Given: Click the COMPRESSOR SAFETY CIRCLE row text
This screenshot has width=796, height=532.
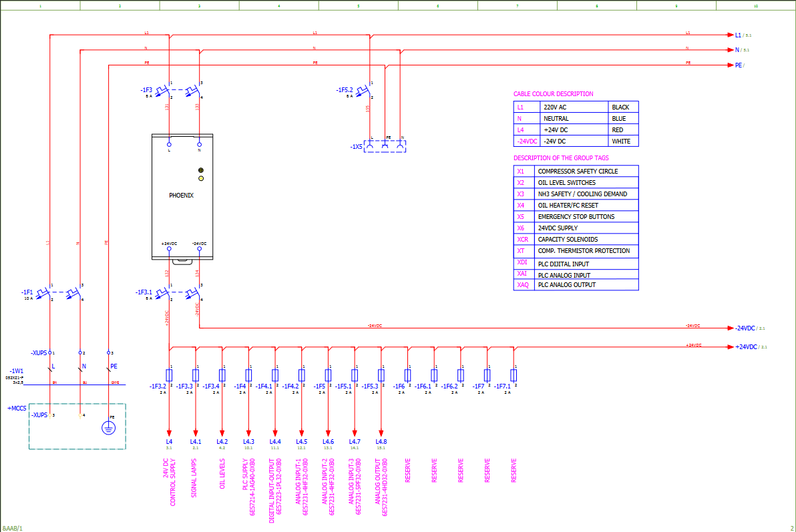Looking at the screenshot, I should coord(578,172).
